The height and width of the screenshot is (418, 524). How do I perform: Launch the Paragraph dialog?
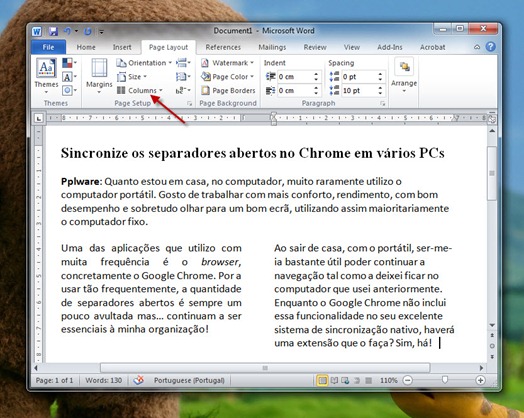coord(382,104)
